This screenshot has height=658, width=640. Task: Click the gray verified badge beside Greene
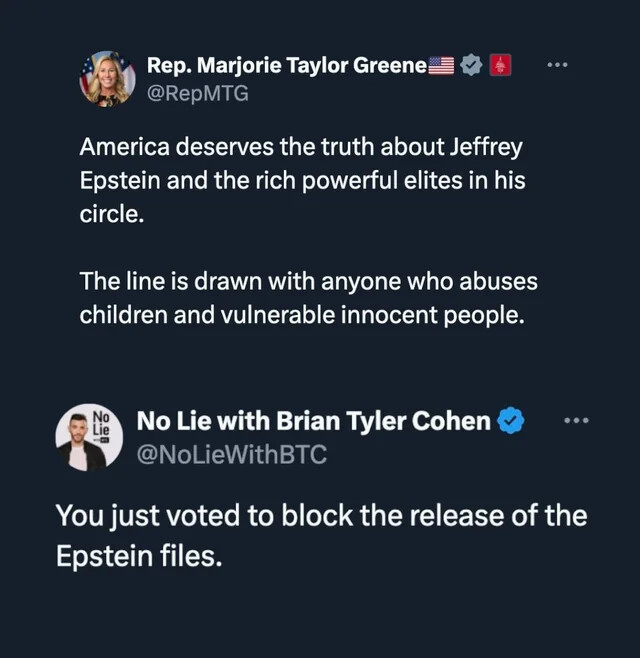tap(472, 66)
